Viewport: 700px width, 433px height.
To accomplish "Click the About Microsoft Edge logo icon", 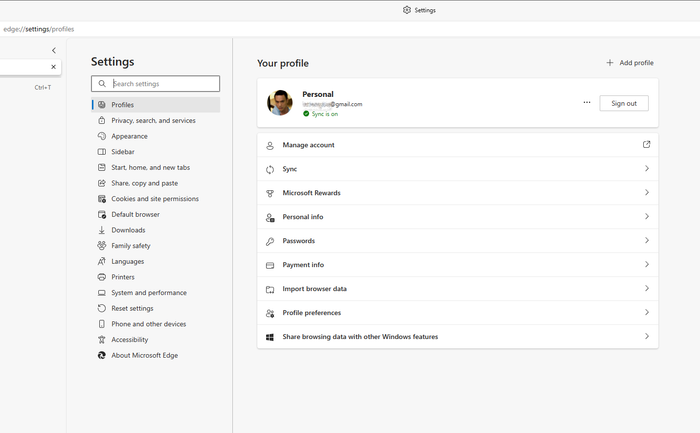I will click(102, 355).
